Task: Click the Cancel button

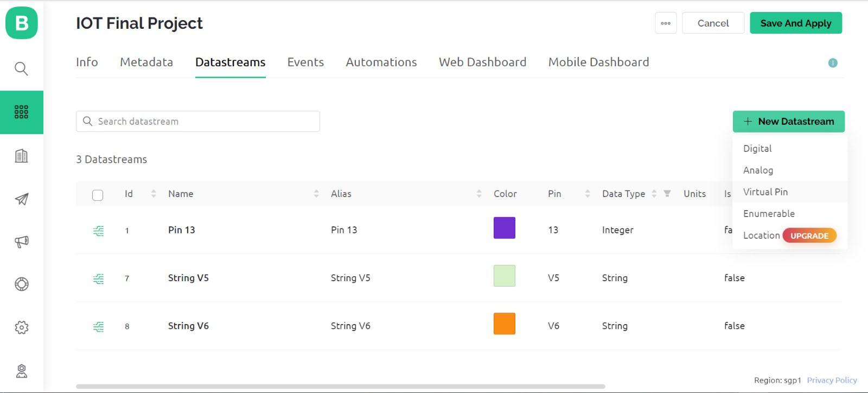Action: [713, 23]
